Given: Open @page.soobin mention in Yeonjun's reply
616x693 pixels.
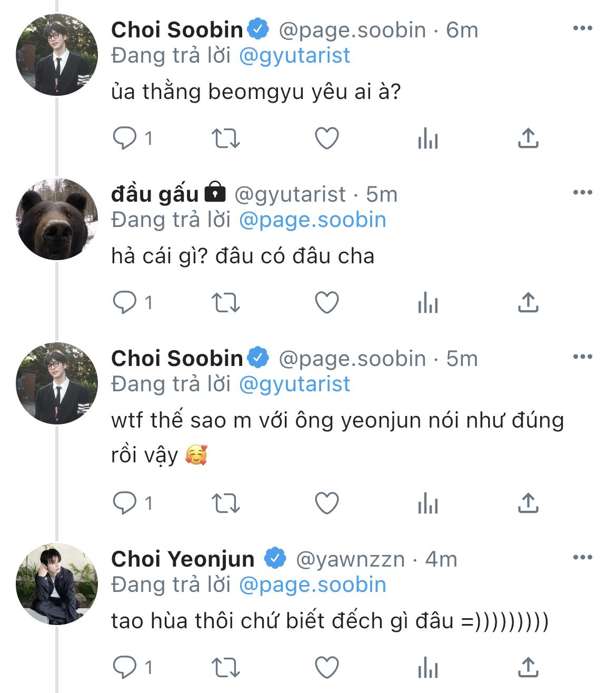Looking at the screenshot, I should pos(312,585).
